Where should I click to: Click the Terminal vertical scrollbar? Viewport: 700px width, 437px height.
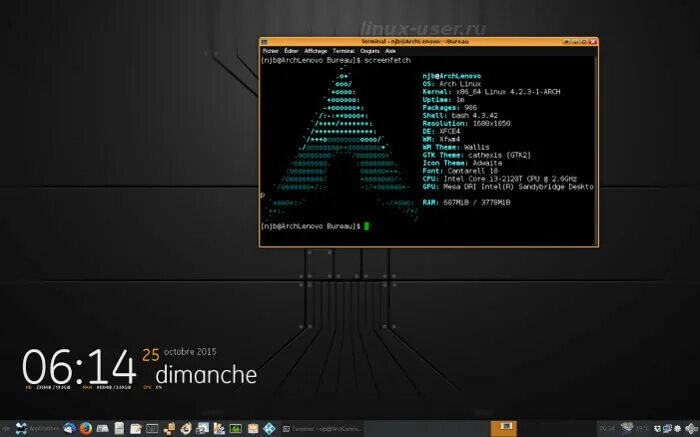(596, 151)
